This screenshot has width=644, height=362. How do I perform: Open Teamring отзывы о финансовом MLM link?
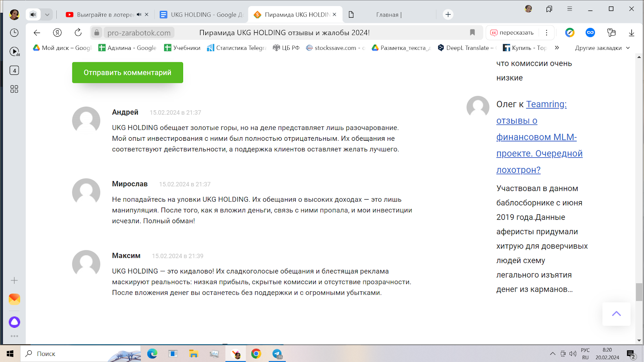(539, 137)
